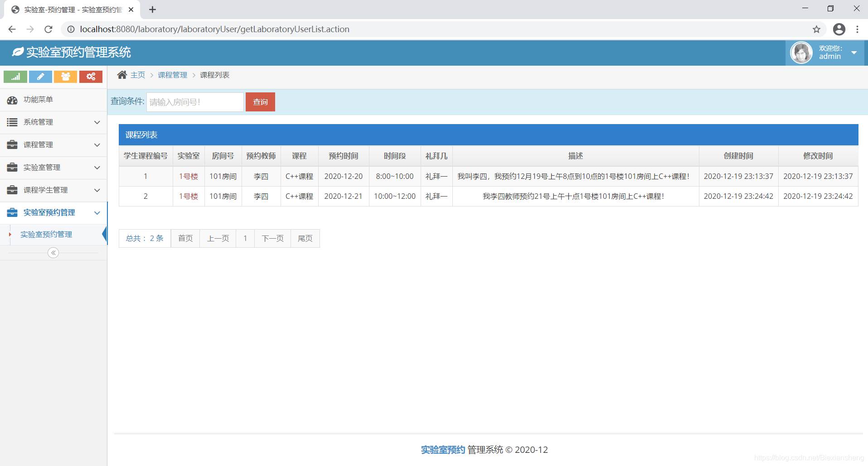The height and width of the screenshot is (466, 868).
Task: Click the list icon beside 系统管理
Action: [x=12, y=122]
